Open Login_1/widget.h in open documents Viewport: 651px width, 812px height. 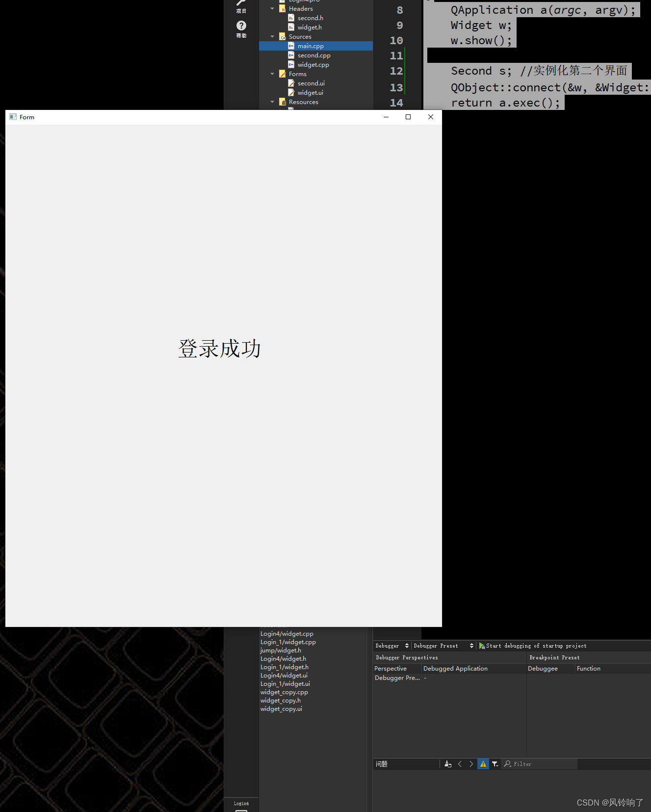285,667
